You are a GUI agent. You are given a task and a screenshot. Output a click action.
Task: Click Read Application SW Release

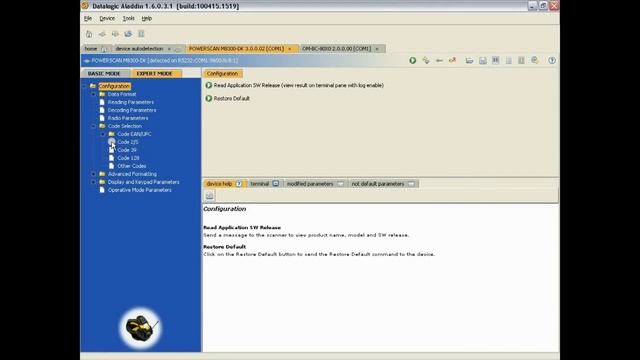point(299,85)
